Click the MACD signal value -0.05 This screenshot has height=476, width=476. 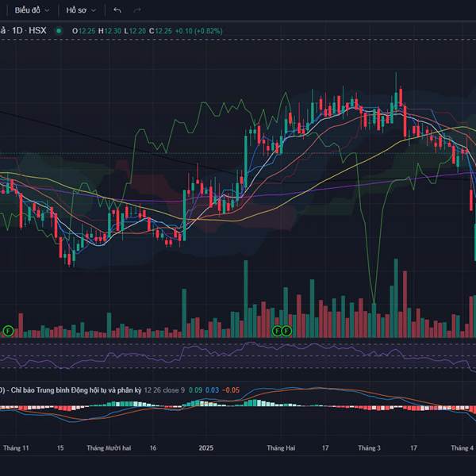coord(231,390)
